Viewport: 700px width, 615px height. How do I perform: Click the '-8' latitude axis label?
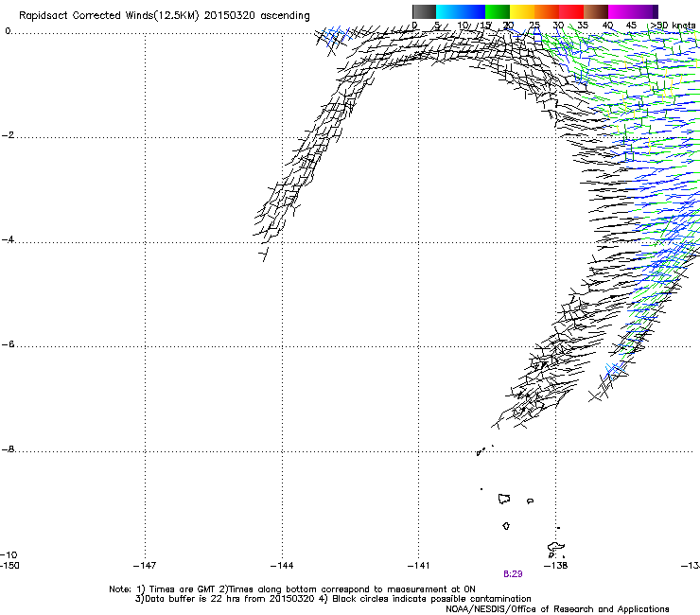click(8, 449)
